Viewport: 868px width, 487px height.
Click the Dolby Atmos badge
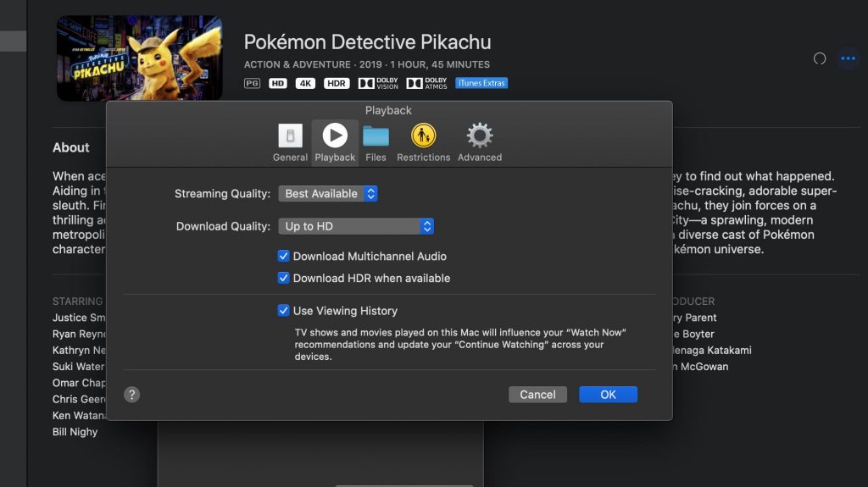[x=426, y=83]
